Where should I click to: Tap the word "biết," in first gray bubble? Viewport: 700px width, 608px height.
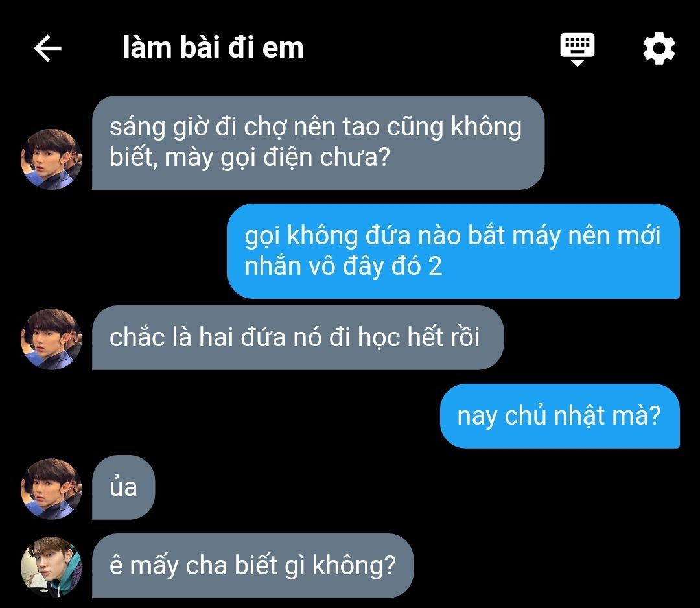(x=133, y=158)
